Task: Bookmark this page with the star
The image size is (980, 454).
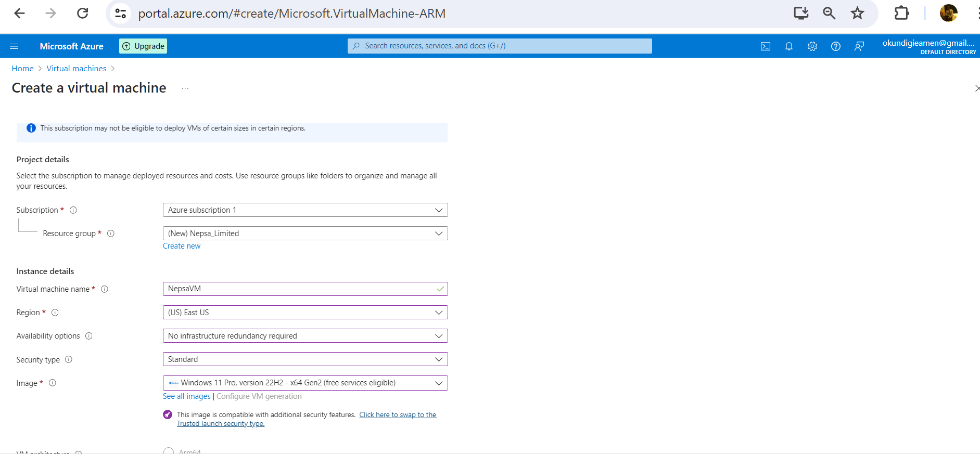Action: tap(857, 14)
